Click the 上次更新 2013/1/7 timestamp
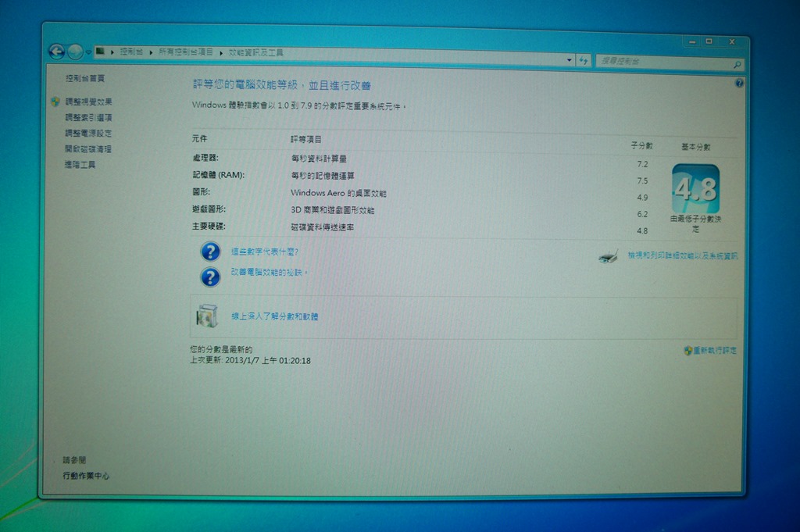The height and width of the screenshot is (532, 800). (x=250, y=360)
